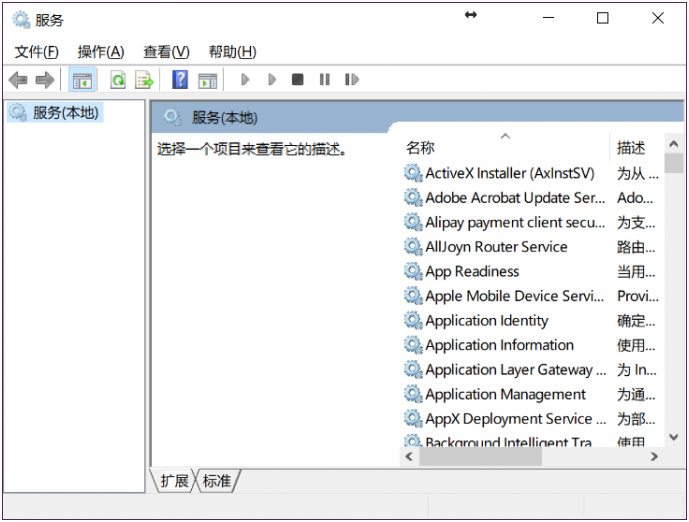Click vertical scrollbar up arrow
This screenshot has width=689, height=522.
coord(674,144)
